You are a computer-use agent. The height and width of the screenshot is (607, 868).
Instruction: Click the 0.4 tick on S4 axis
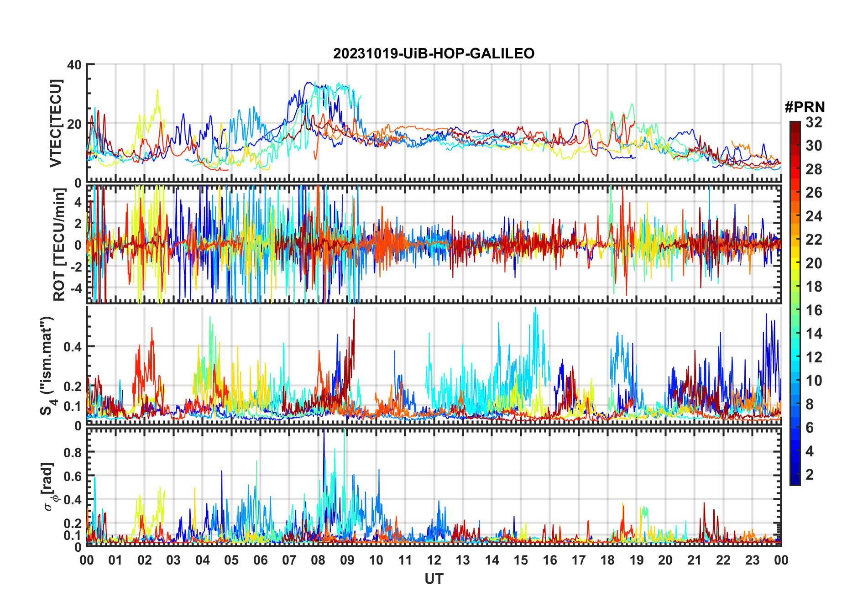coord(73,346)
